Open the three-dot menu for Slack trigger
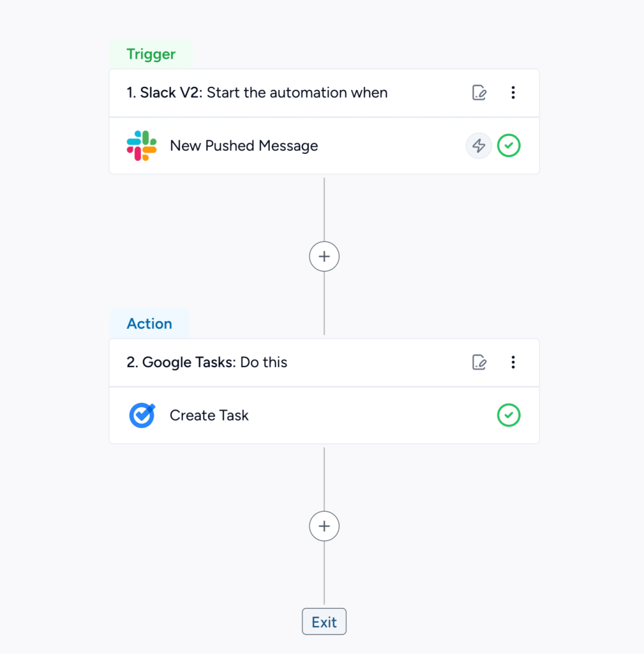This screenshot has height=654, width=644. click(x=513, y=93)
